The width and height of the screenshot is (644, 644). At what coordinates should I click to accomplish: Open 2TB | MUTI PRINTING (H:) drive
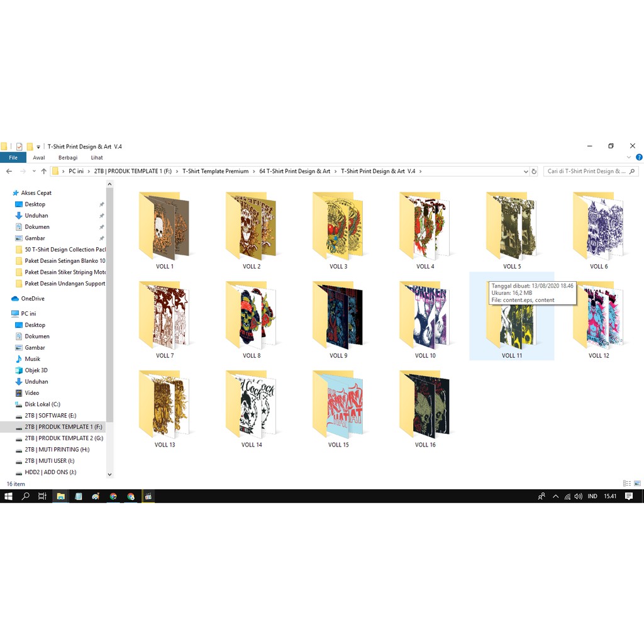pos(57,449)
